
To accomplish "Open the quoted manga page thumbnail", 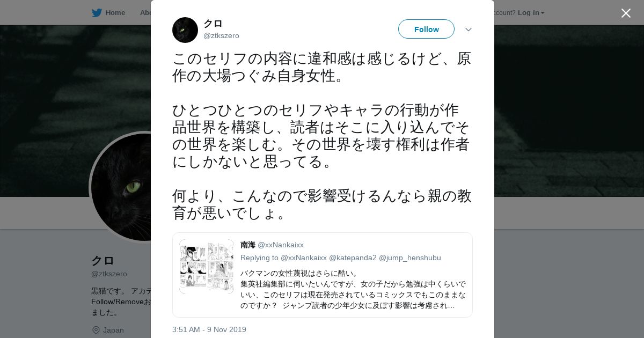I will (207, 267).
